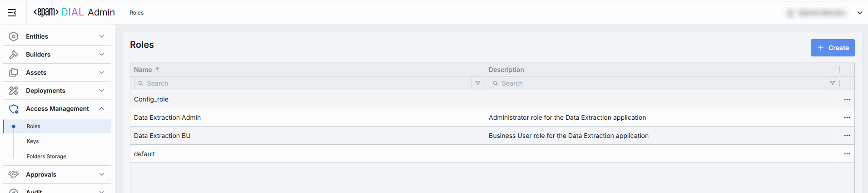Collapse the Access Management section chevron

click(x=102, y=109)
